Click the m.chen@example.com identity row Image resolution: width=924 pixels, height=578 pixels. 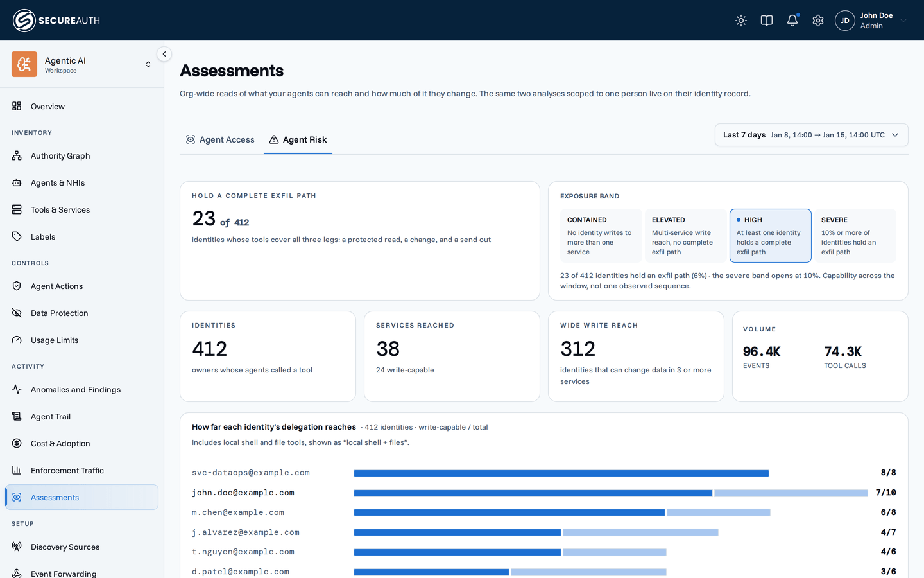click(x=544, y=512)
